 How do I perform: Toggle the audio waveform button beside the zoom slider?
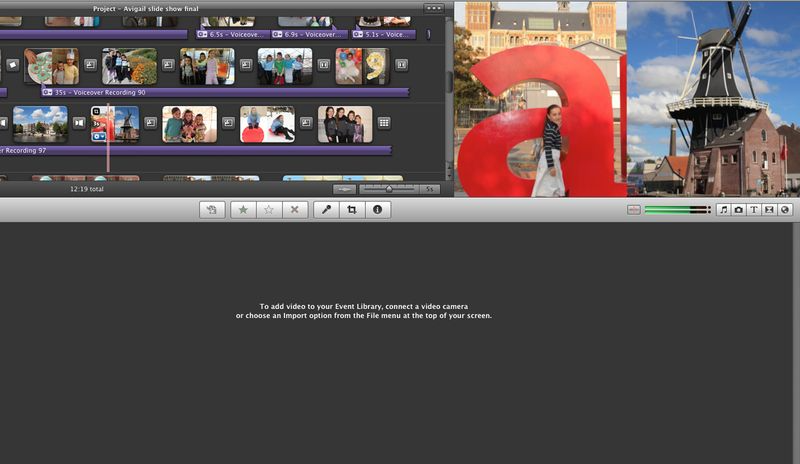click(344, 189)
